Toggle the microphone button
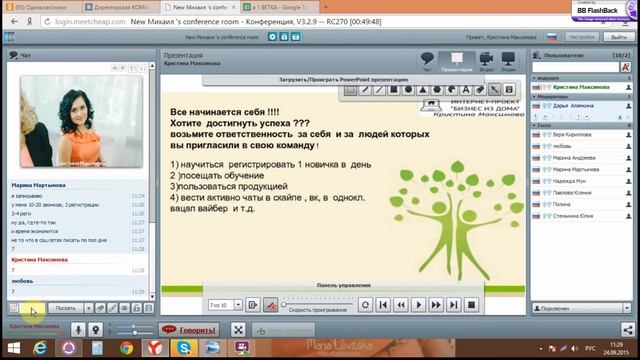This screenshot has width=640, height=360. click(x=78, y=329)
